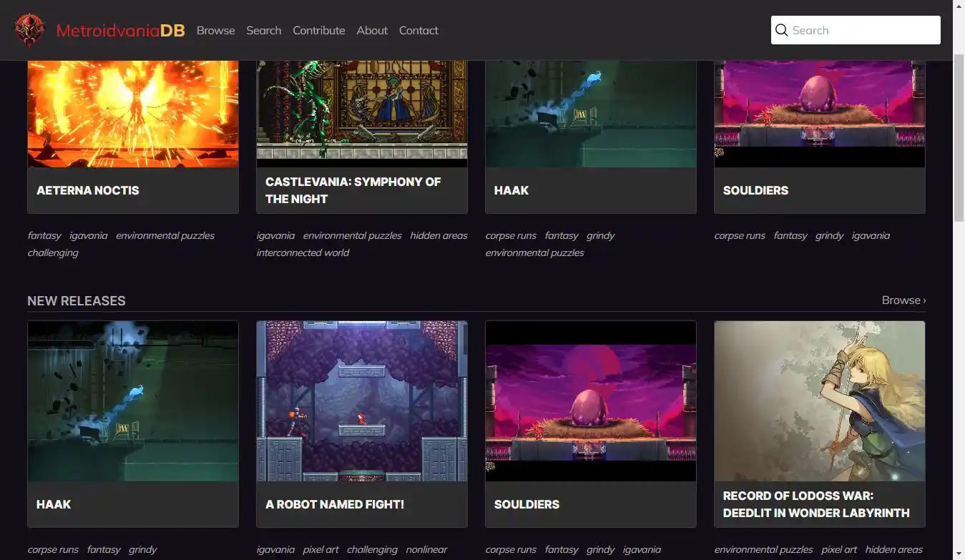The image size is (965, 560).
Task: Open Souldiers thumbnail under New Releases
Action: (591, 401)
